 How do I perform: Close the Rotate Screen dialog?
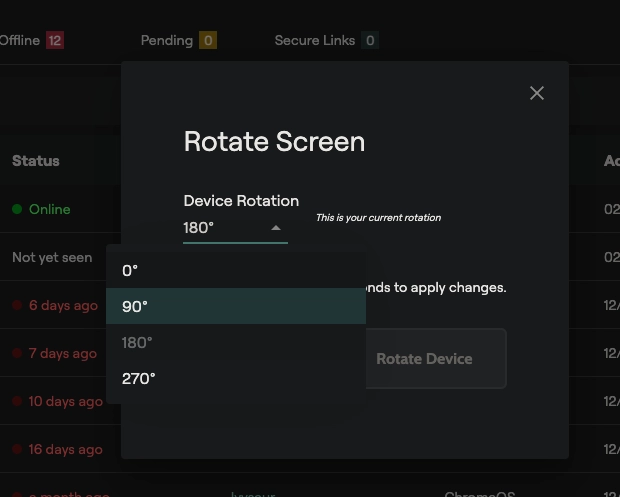(537, 93)
